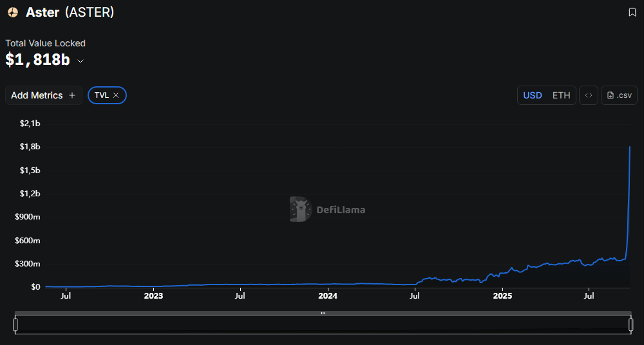
Task: Click the $600m y-axis label
Action: tap(28, 240)
